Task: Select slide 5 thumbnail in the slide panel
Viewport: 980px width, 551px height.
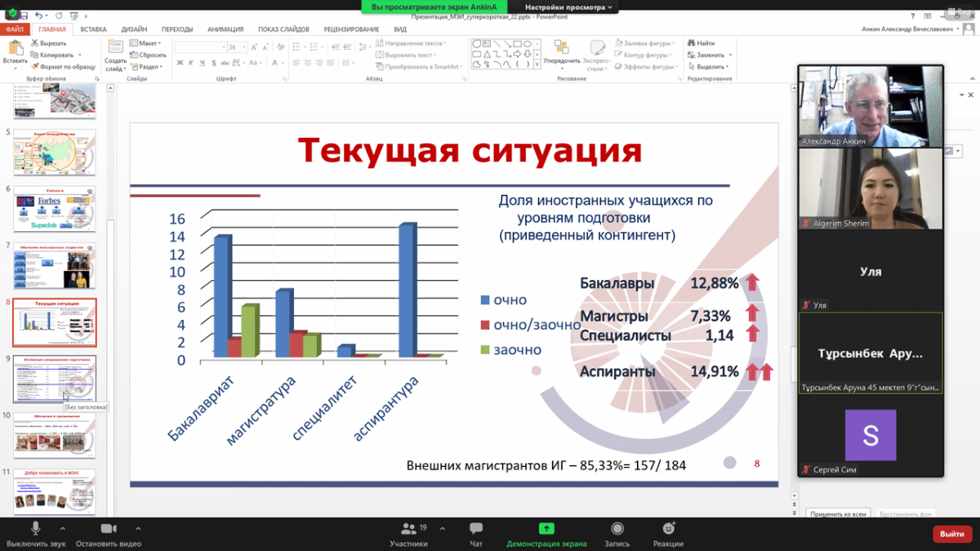Action: 54,152
